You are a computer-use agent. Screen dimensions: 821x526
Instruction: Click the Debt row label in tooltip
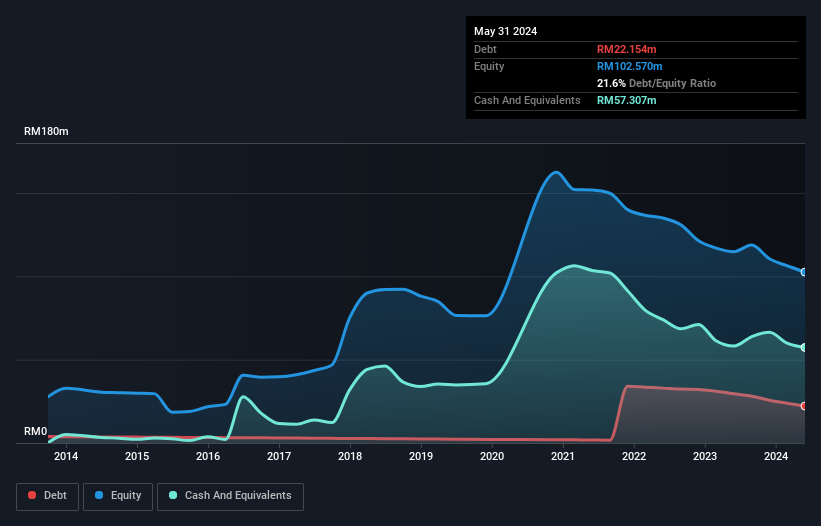coord(485,49)
